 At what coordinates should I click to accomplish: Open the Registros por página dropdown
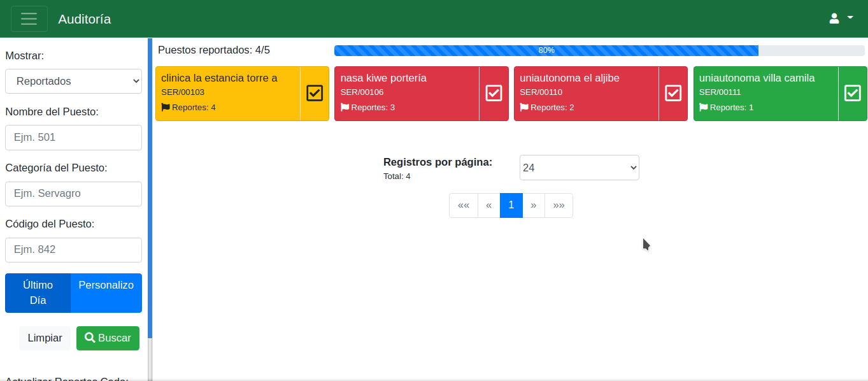[x=579, y=168]
